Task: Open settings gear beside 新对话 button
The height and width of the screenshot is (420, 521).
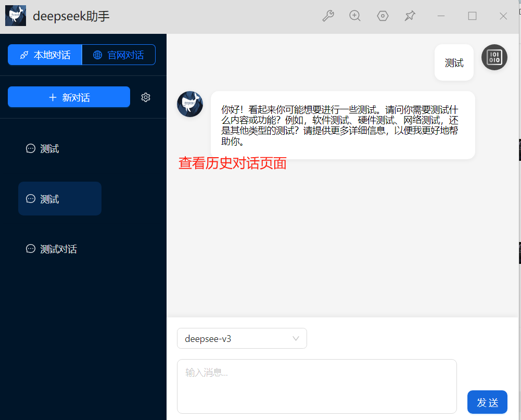Action: pos(146,97)
